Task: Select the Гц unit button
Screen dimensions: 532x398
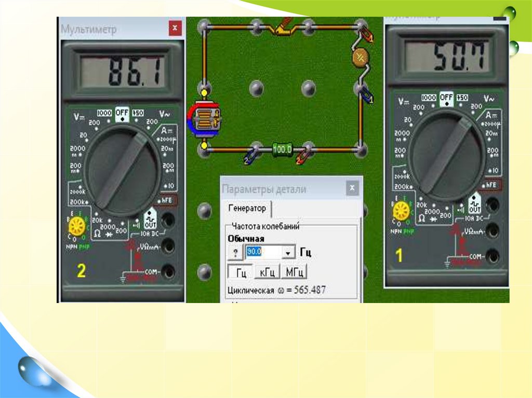Action: point(240,272)
